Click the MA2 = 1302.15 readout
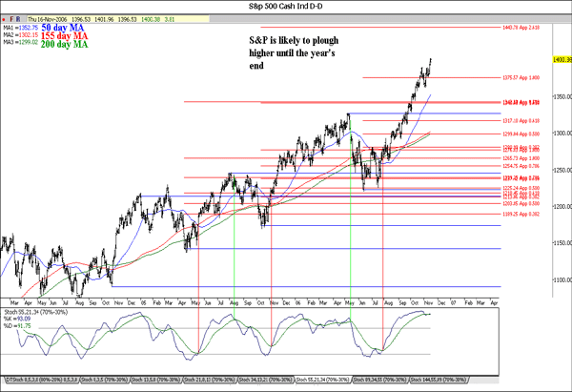The image size is (572, 392). [20, 35]
